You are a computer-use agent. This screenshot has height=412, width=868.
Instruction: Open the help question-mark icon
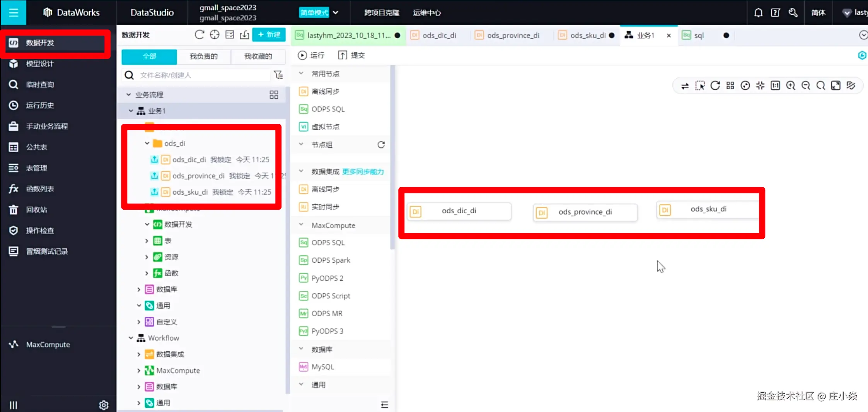coord(775,13)
